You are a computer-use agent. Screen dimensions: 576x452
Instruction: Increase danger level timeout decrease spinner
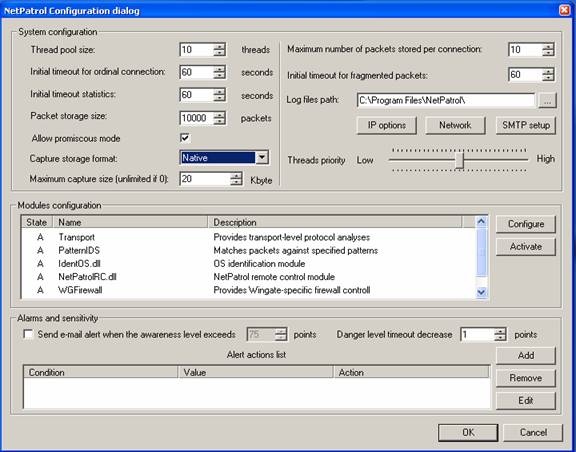tap(500, 331)
